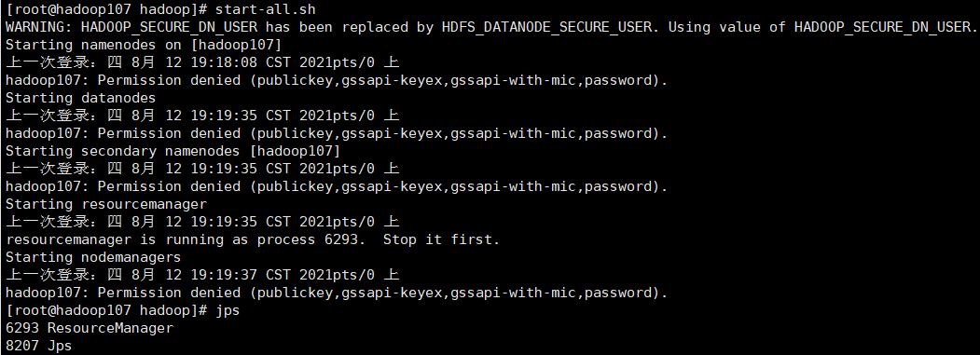The image size is (980, 355).
Task: Click the 'Starting nodemanagers' line
Action: [x=93, y=257]
